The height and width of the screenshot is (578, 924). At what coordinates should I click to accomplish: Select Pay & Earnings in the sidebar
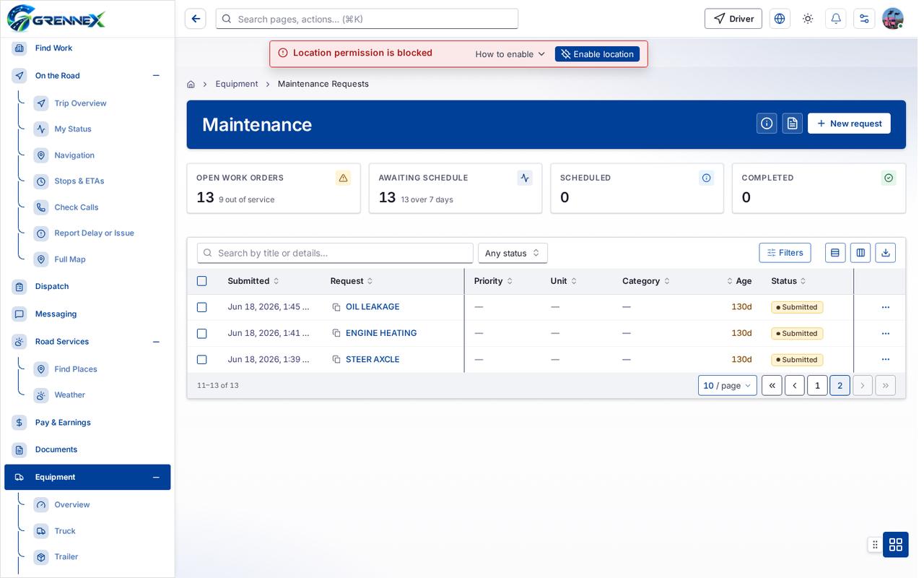(x=63, y=423)
